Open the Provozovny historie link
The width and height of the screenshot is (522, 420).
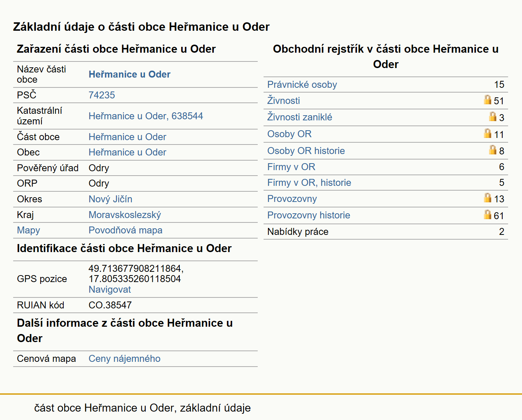click(309, 215)
